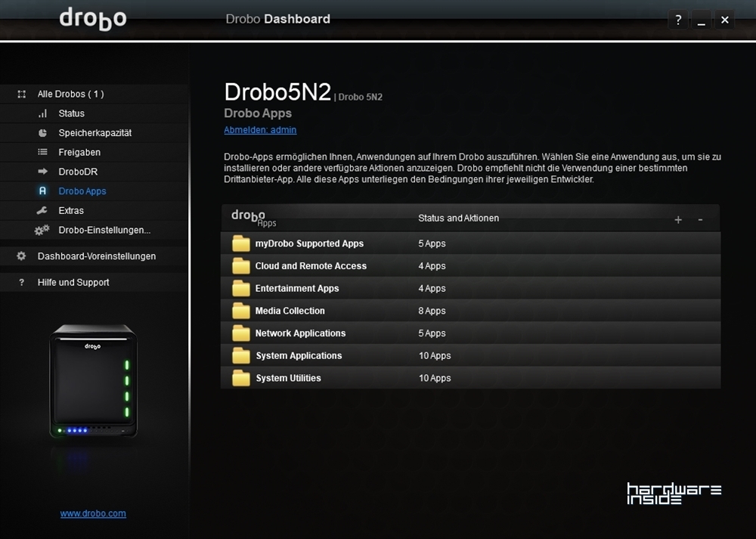
Task: Open the System Utilities folder icon
Action: [x=241, y=378]
